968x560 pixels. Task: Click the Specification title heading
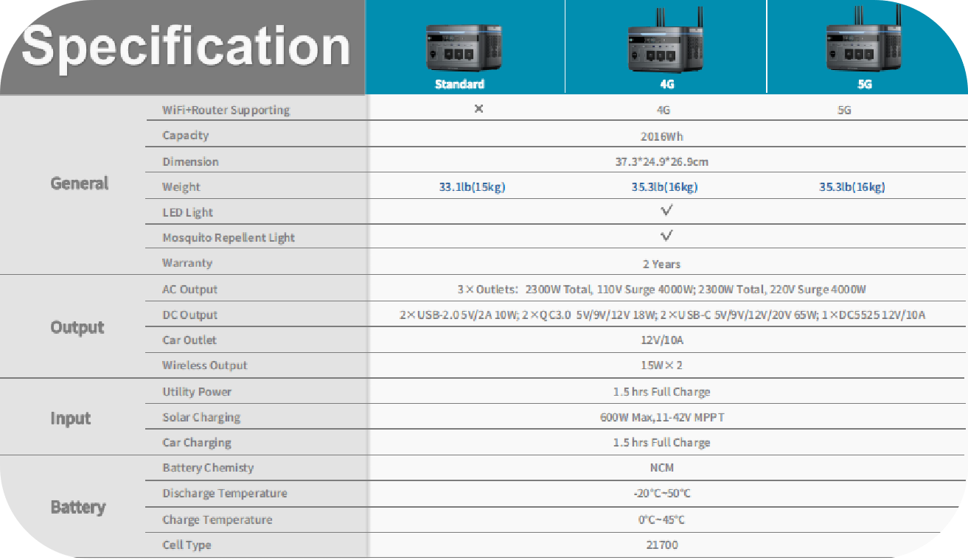pos(186,46)
